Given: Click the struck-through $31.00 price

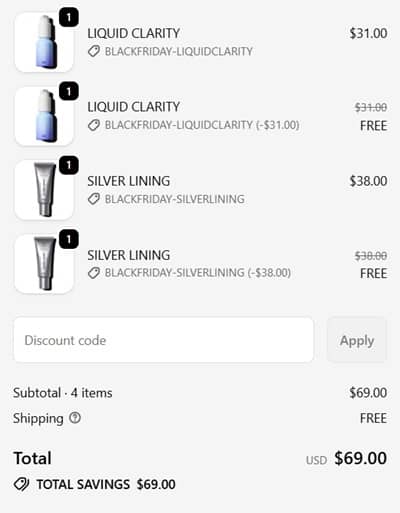Looking at the screenshot, I should pyautogui.click(x=371, y=107).
